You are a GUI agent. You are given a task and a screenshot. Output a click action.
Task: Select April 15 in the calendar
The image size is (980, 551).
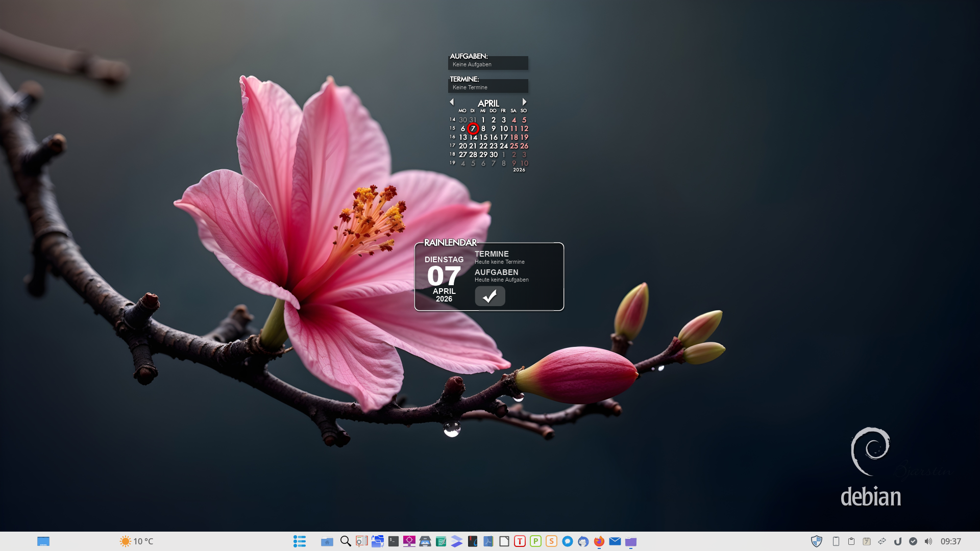click(x=483, y=137)
